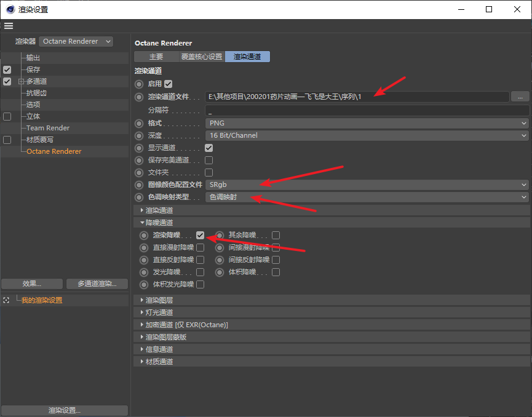Toggle the 显示通道 checkbox

tap(208, 148)
